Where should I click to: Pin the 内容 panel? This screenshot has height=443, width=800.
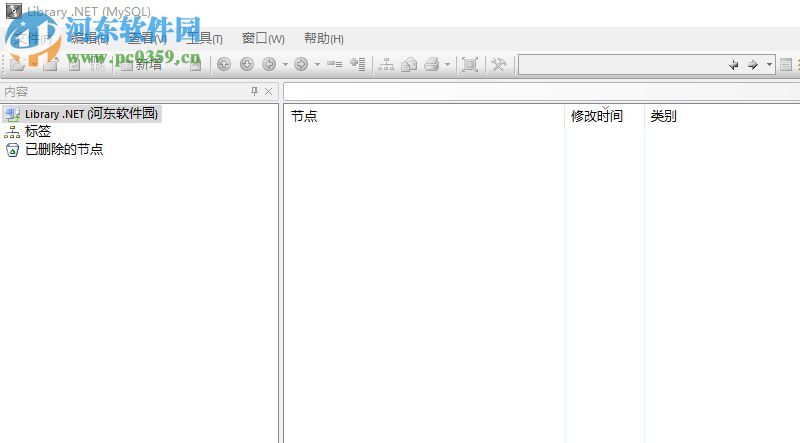(255, 91)
